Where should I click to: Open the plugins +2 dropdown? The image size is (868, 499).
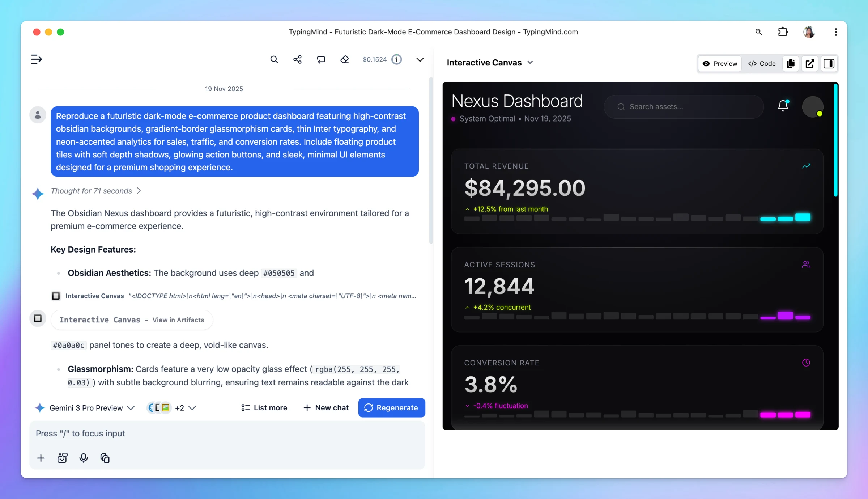point(171,408)
